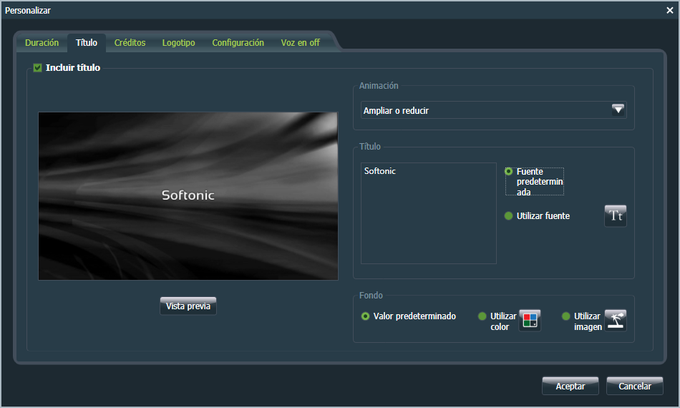This screenshot has width=680, height=408.
Task: Toggle the Incluir título checkbox
Action: [x=38, y=68]
